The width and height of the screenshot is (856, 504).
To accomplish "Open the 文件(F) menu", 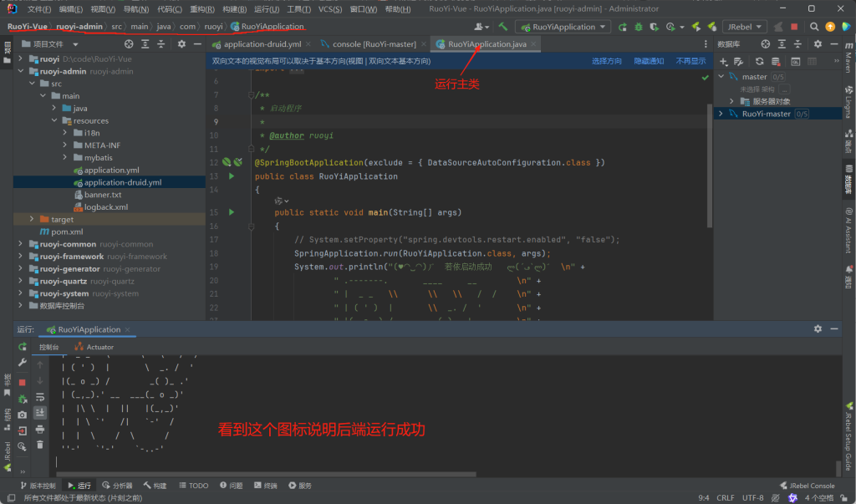I will coord(38,8).
